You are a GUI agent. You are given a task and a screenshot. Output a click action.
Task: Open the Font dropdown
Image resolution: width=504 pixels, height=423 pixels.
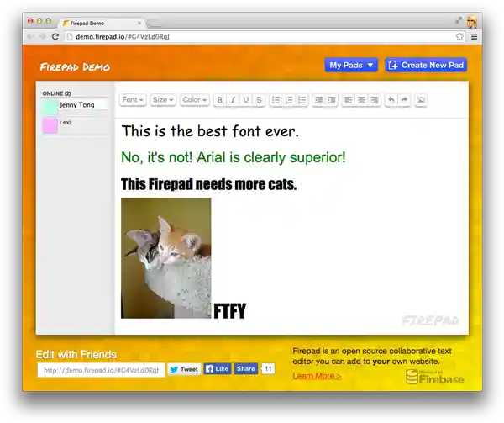(x=133, y=100)
